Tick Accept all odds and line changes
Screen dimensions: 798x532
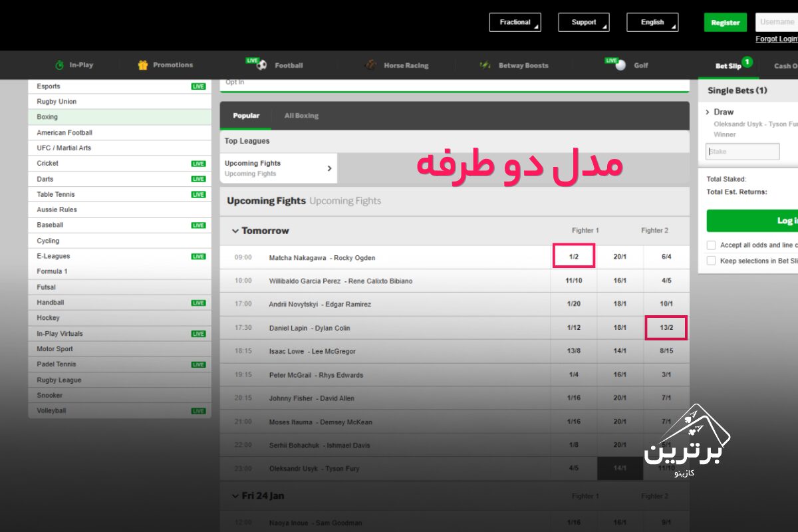(712, 245)
